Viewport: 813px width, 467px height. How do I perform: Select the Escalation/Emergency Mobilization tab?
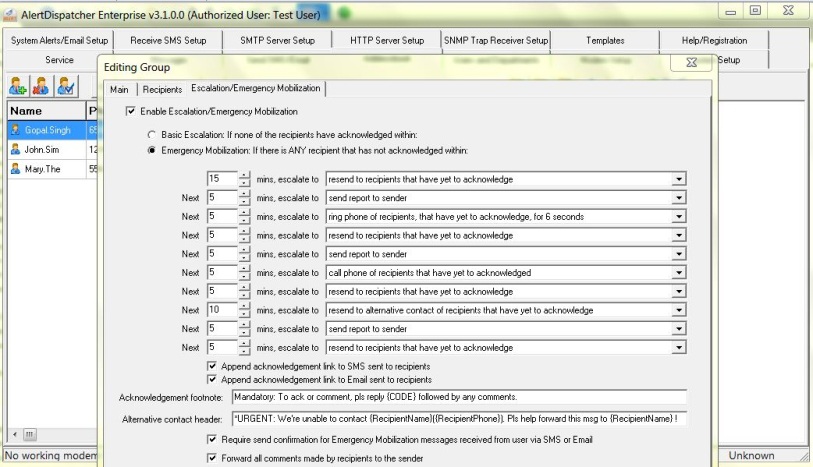tap(256, 88)
